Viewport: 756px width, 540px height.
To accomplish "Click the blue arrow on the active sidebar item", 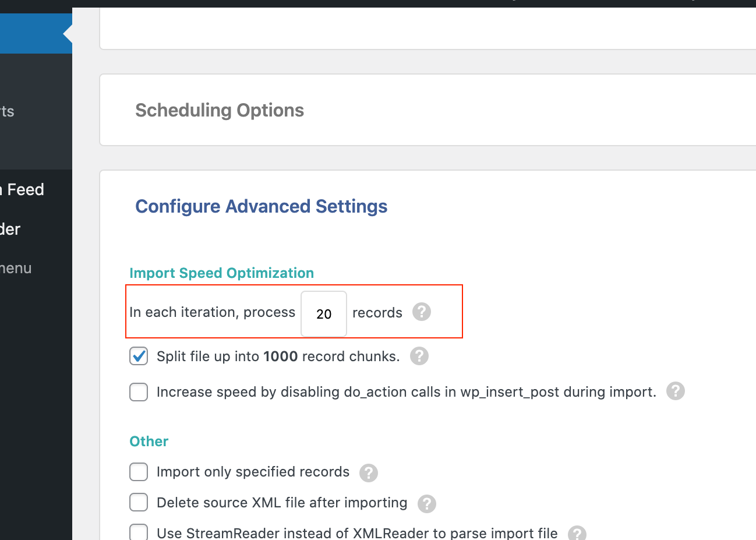I will pyautogui.click(x=64, y=33).
